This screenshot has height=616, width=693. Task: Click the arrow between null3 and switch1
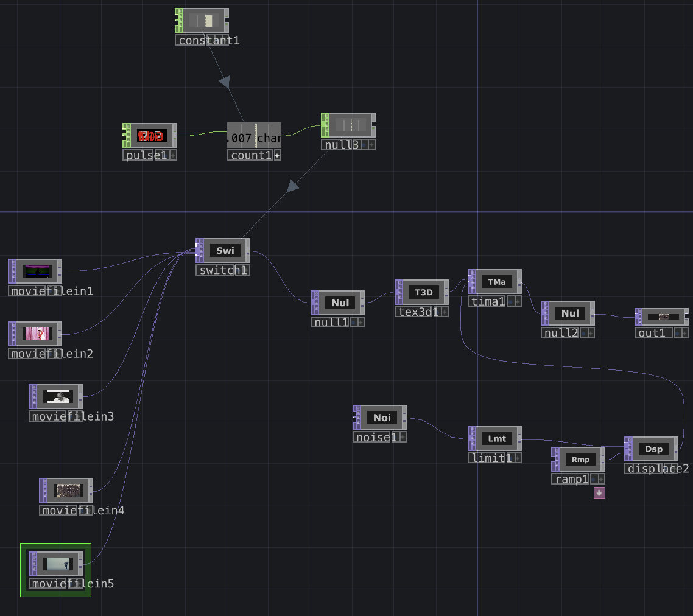click(x=293, y=186)
